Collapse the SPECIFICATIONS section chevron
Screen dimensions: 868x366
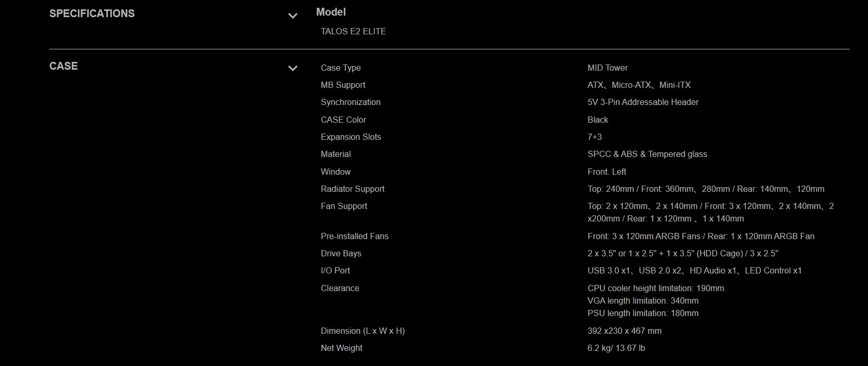[293, 16]
